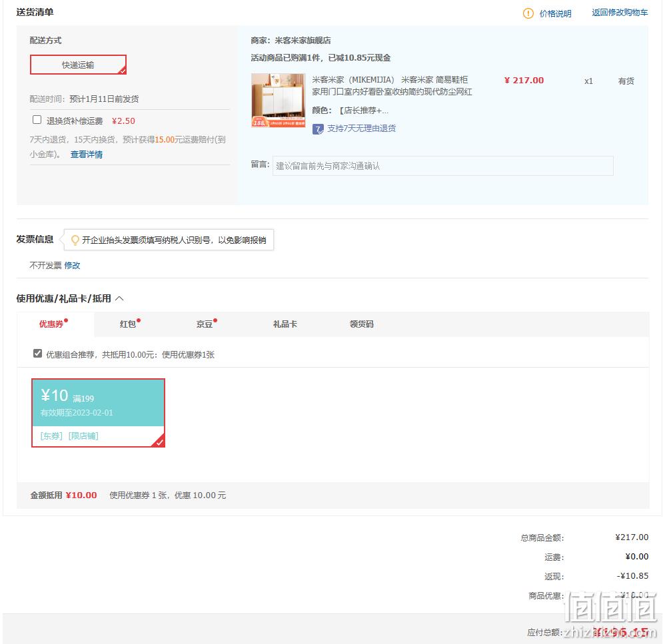Collapse 使用优惠/礼品卡/抵用 section
663x644 pixels.
pyautogui.click(x=120, y=298)
